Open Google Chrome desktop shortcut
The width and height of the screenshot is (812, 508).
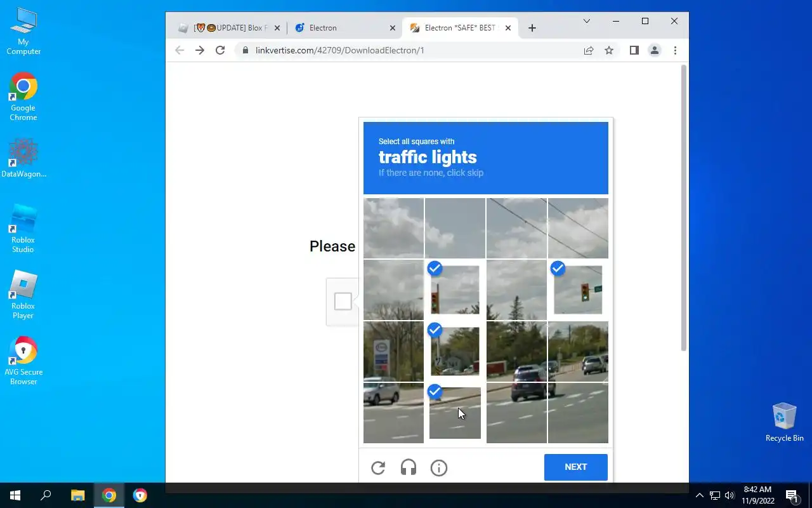pos(23,97)
